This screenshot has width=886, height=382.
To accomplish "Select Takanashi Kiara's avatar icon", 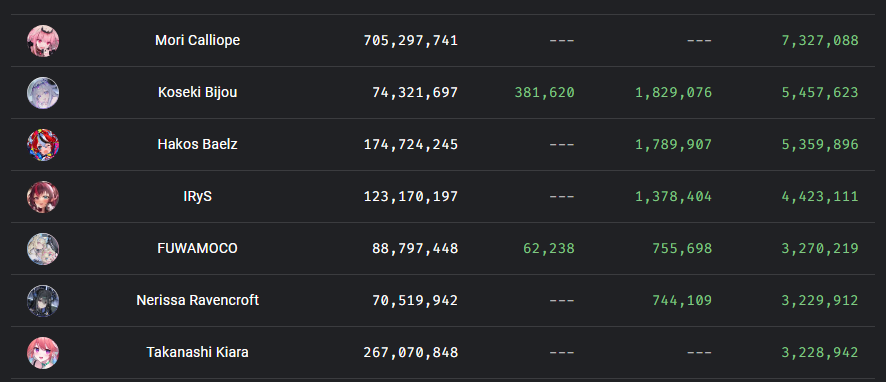I will [43, 353].
